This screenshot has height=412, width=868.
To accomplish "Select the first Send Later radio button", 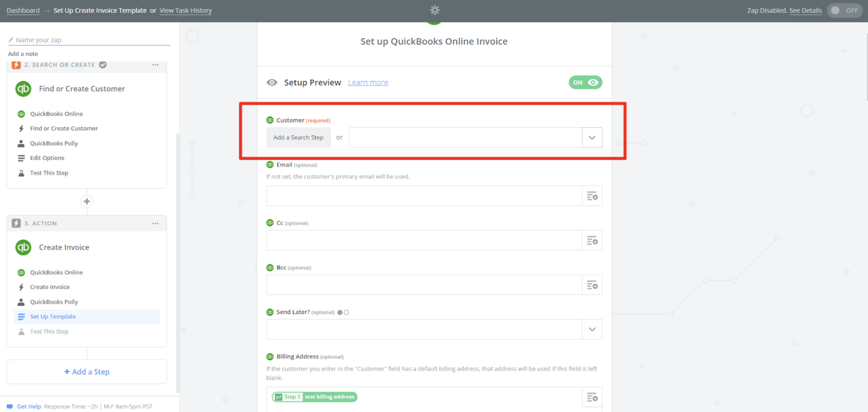I will pyautogui.click(x=340, y=312).
